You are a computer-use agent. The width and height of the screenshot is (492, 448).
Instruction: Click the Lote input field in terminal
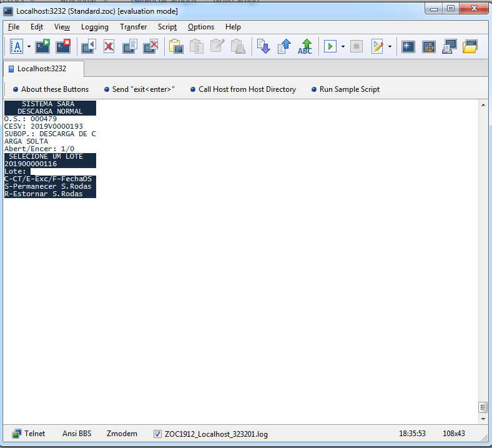pos(64,171)
